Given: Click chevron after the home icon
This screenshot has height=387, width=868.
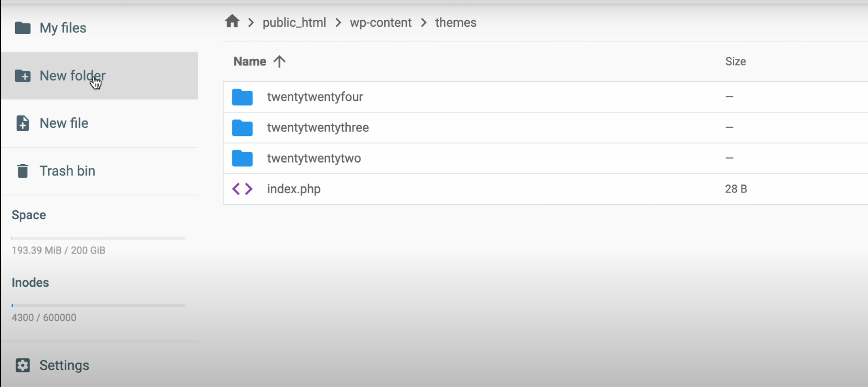Looking at the screenshot, I should pos(251,23).
